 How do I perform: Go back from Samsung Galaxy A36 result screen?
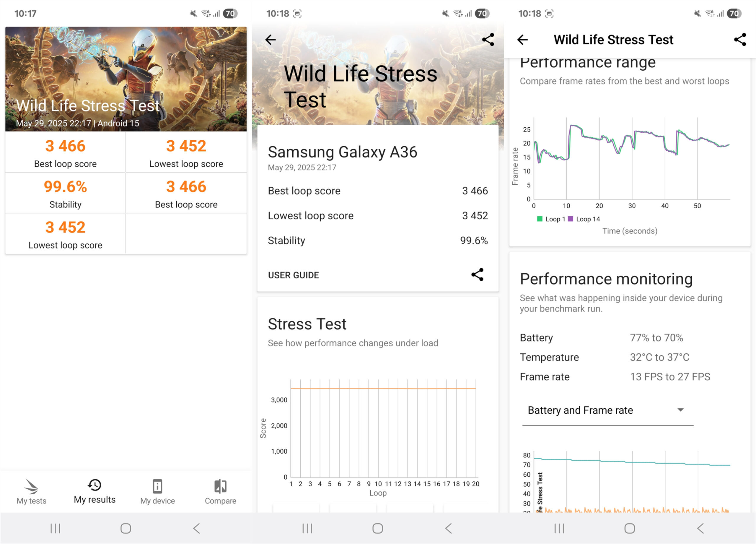point(270,40)
